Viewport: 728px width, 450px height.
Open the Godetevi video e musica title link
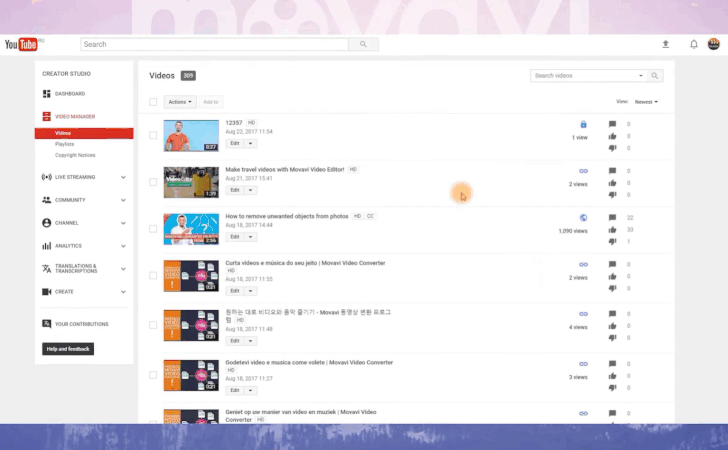pyautogui.click(x=309, y=362)
